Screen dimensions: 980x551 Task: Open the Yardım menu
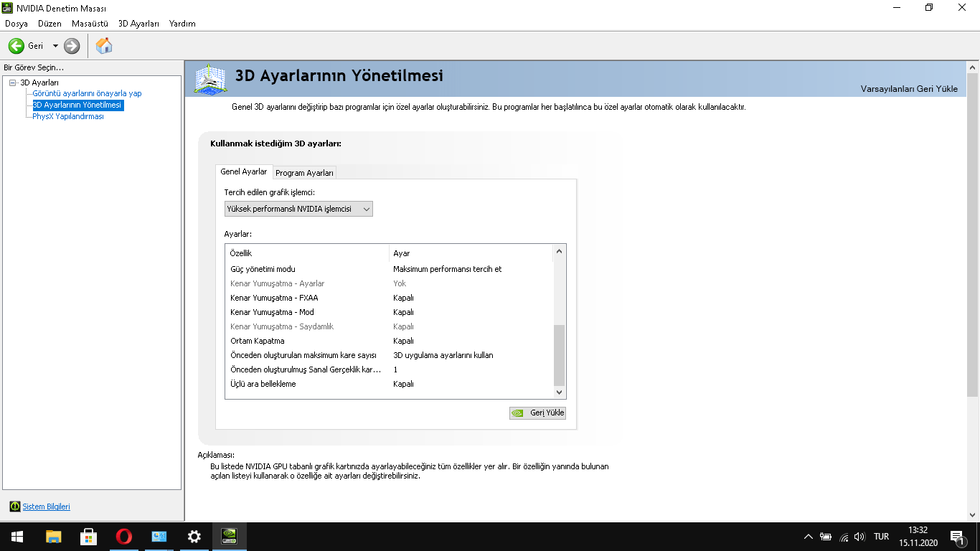(x=182, y=24)
